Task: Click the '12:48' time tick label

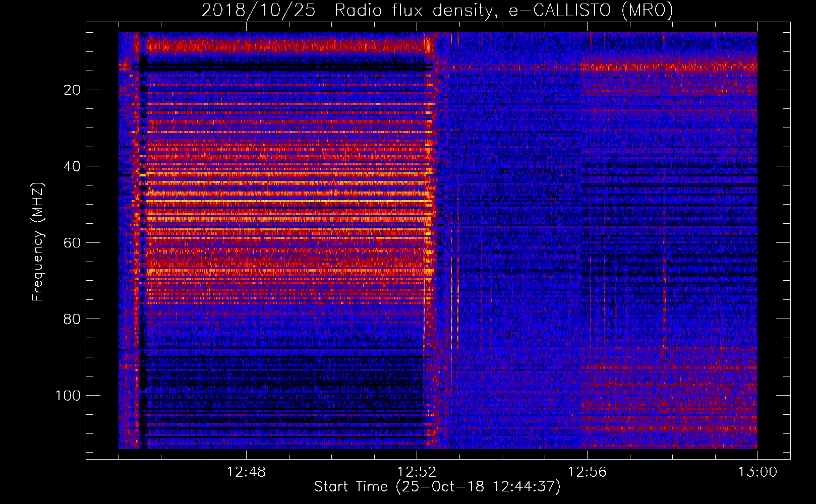Action: click(x=246, y=472)
